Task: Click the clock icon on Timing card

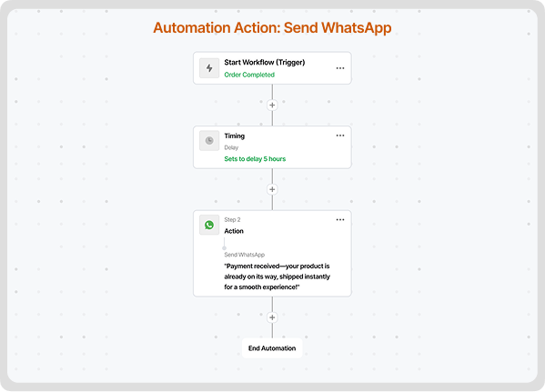Action: pos(209,140)
